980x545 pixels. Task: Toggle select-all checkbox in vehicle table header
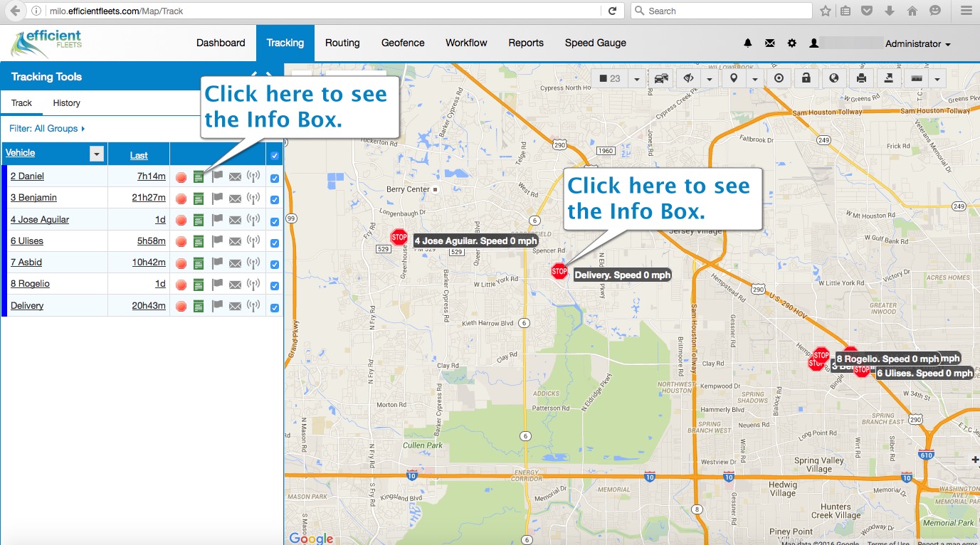point(275,156)
